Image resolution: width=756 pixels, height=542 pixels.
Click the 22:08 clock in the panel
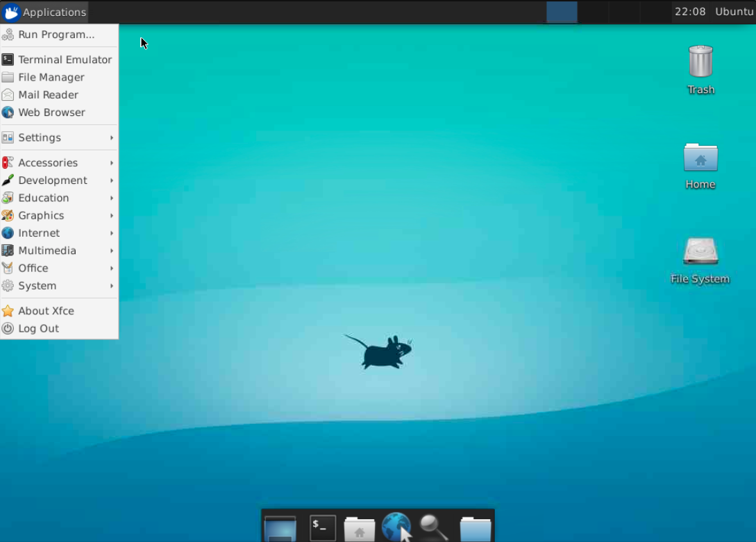tap(690, 12)
